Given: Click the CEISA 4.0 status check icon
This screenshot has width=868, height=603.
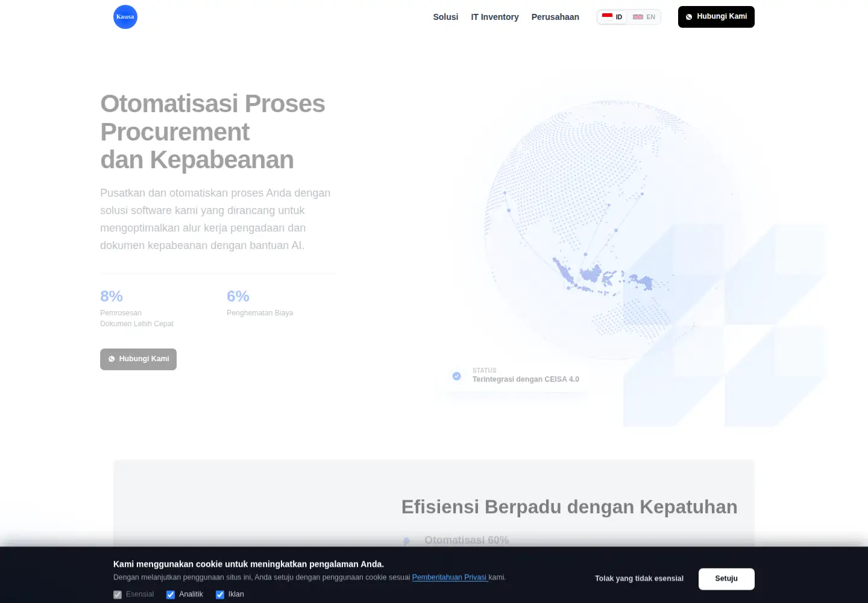Looking at the screenshot, I should click(x=457, y=376).
